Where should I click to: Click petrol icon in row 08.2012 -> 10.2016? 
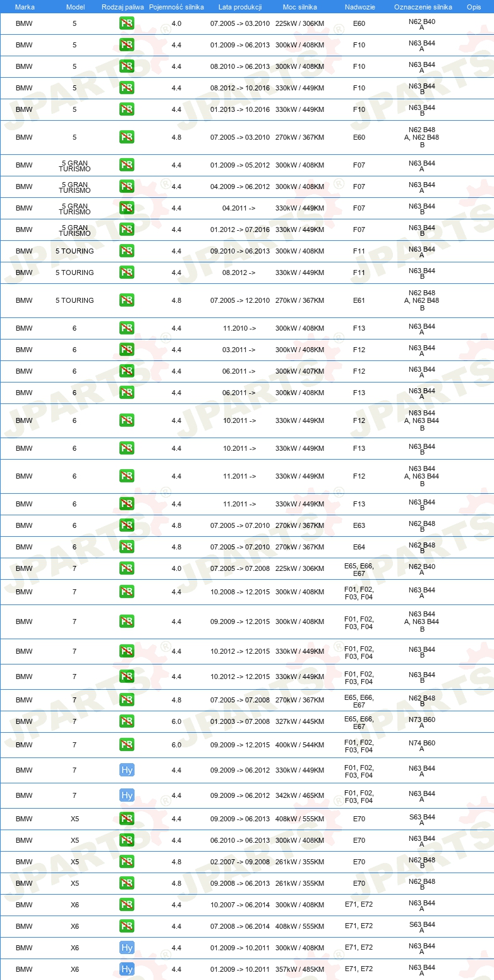pos(126,88)
